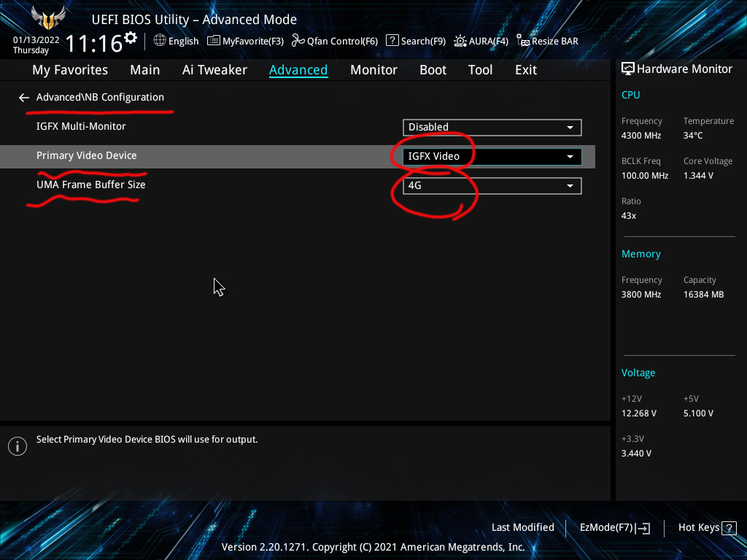The height and width of the screenshot is (560, 747).
Task: Open the Monitor tab
Action: [x=374, y=70]
